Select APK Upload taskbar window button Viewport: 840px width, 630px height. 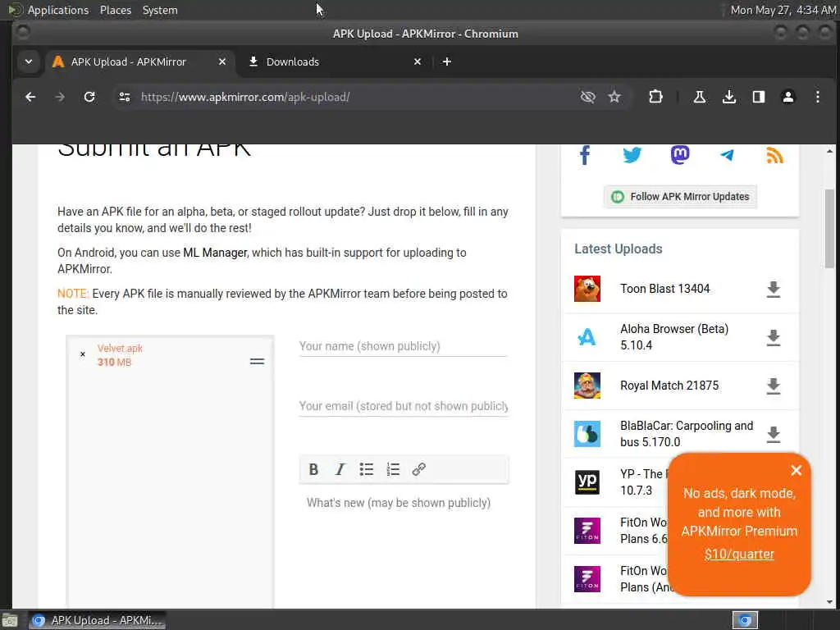click(x=97, y=620)
